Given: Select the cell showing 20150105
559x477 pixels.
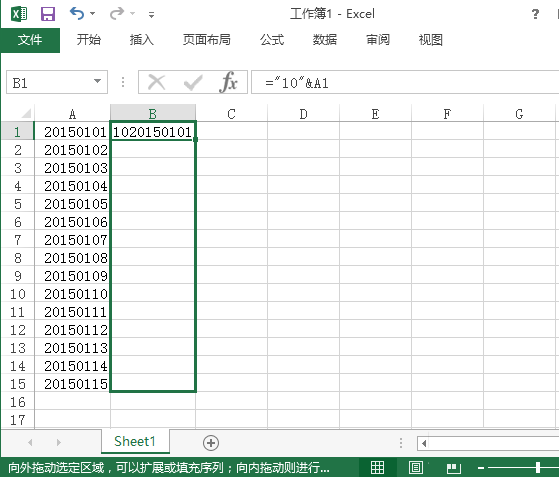Looking at the screenshot, I should point(72,204).
